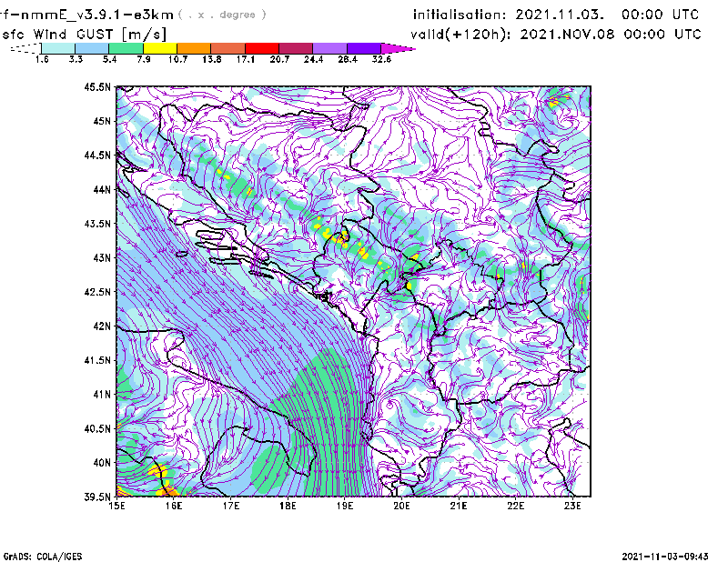Click the legend value 17.1
Viewport: 728px width, 562px height.
(x=245, y=59)
